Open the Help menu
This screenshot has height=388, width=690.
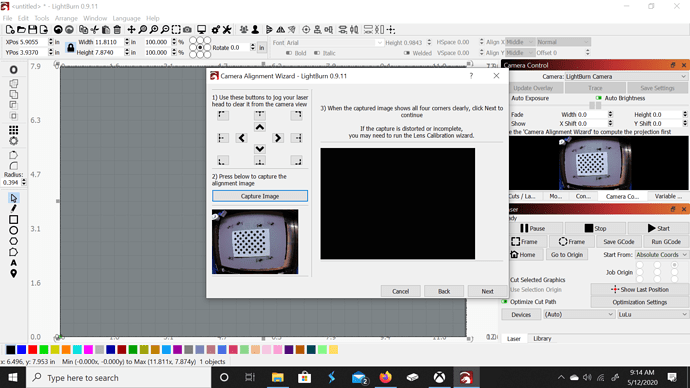[x=153, y=18]
